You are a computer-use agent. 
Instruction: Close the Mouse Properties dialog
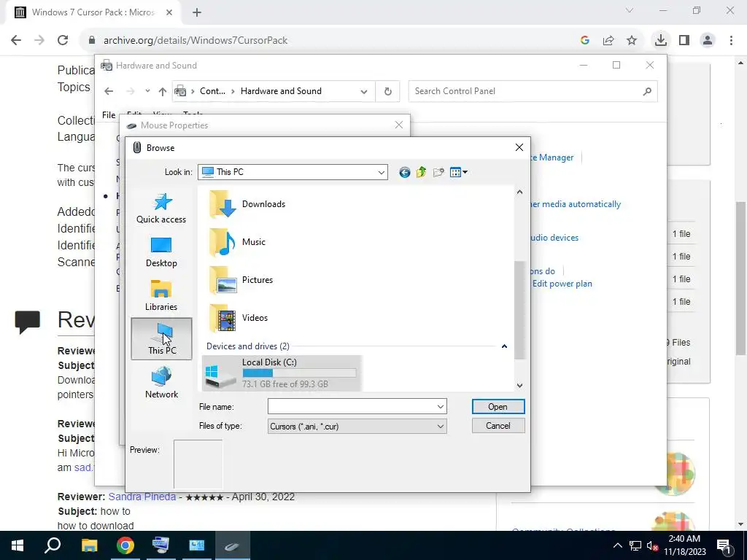click(x=399, y=125)
